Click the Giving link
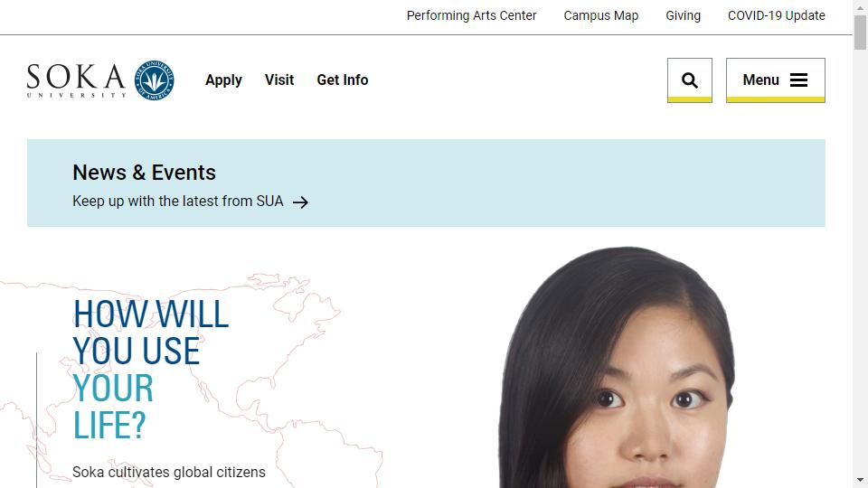The height and width of the screenshot is (488, 868). click(x=683, y=15)
